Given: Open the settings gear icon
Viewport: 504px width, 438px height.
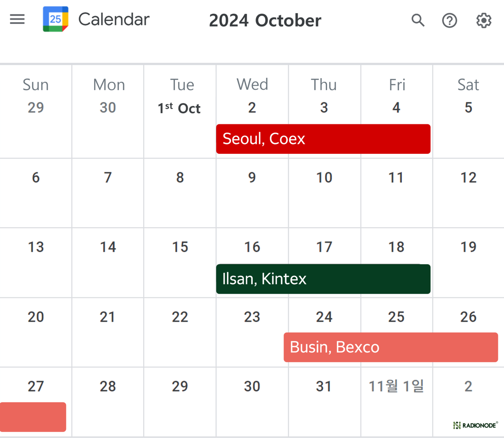Looking at the screenshot, I should click(x=484, y=21).
